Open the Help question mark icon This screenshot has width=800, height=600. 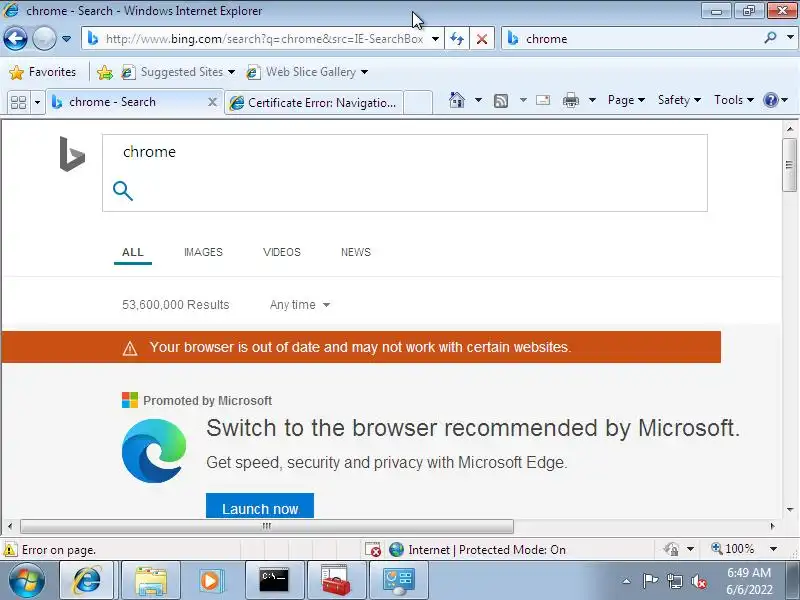pyautogui.click(x=770, y=100)
